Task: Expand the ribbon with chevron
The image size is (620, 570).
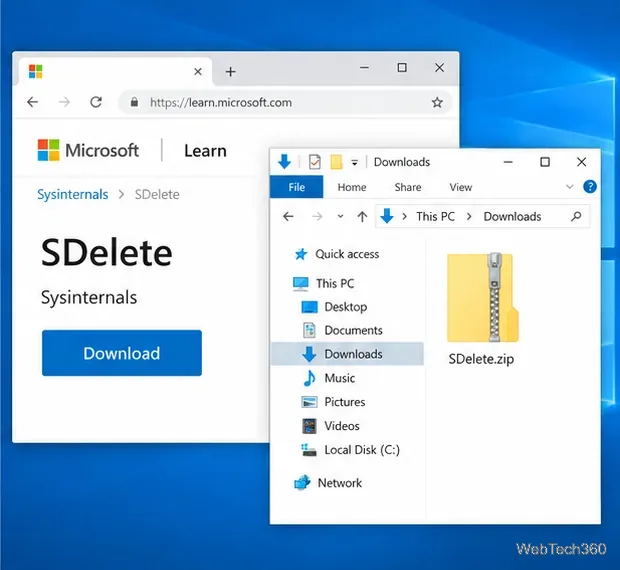Action: tap(569, 187)
